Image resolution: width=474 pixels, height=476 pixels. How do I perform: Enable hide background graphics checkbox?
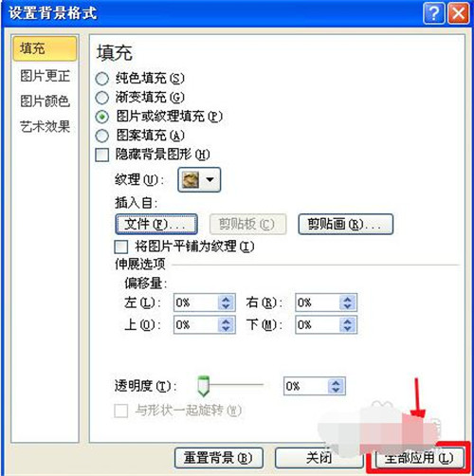point(102,156)
